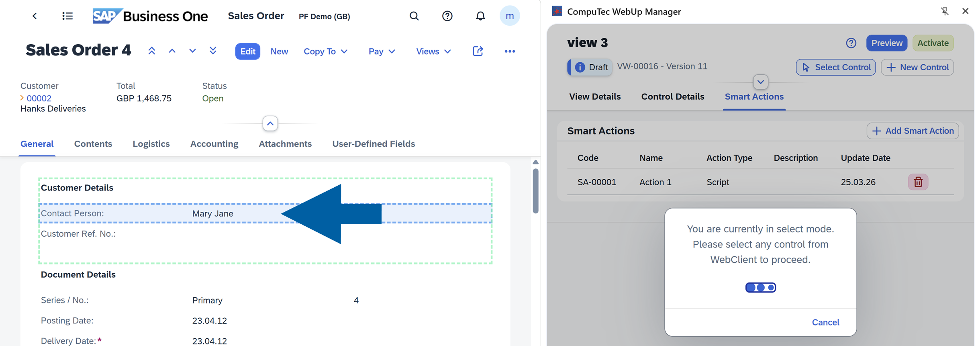Collapse the sales order header section
Screen dimensions: 980x346
(270, 123)
